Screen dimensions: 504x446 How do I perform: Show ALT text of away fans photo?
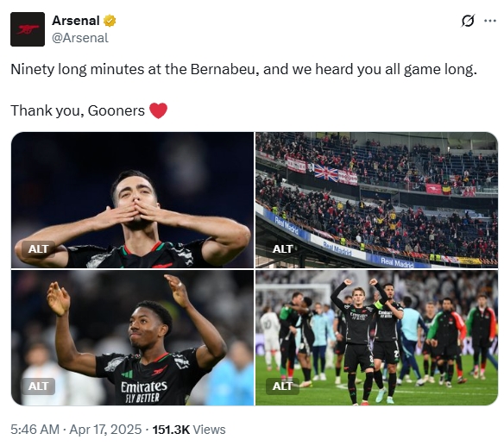pyautogui.click(x=282, y=248)
